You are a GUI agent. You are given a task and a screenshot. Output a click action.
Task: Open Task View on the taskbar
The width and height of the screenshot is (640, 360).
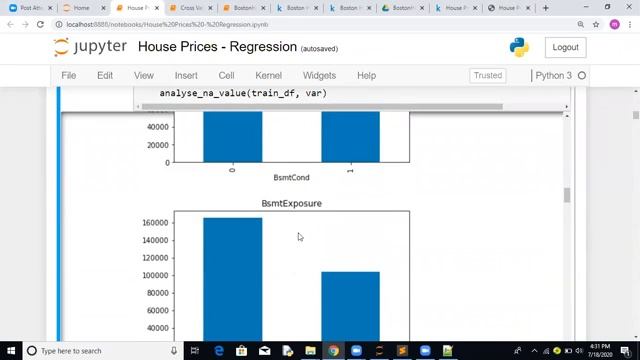click(195, 351)
